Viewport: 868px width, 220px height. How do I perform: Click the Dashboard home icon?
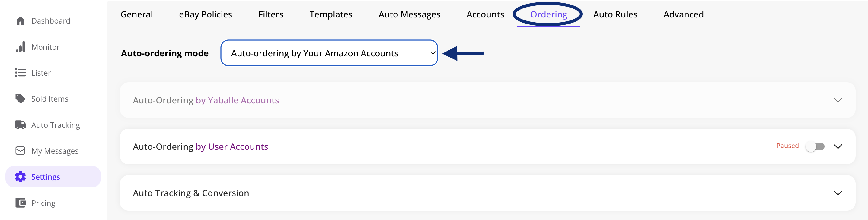click(x=20, y=21)
